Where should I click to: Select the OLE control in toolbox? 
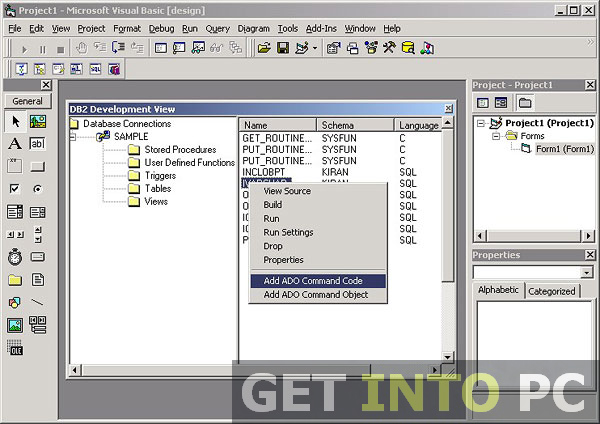[x=15, y=347]
